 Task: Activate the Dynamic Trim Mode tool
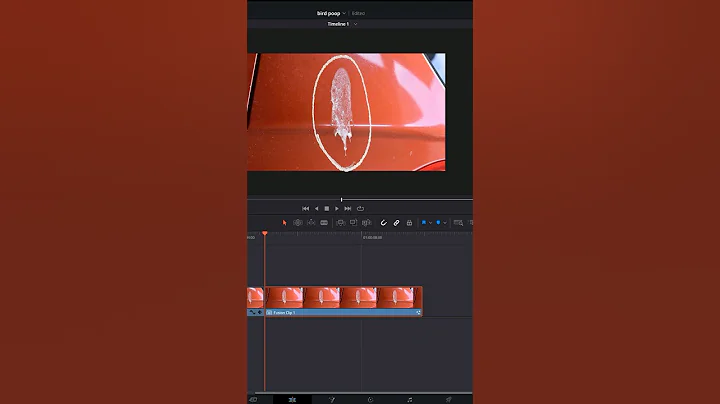[311, 223]
